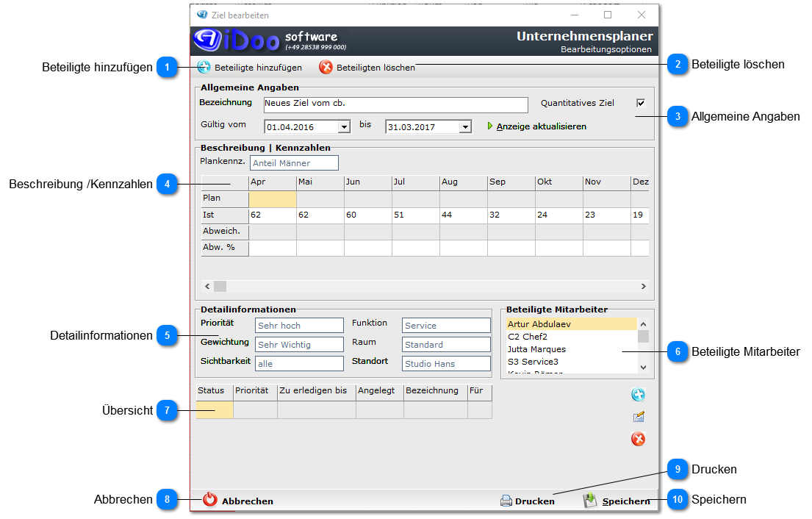Viewport: 812px width, 519px height.
Task: Click the Ist value 19 under Dez
Action: 640,215
